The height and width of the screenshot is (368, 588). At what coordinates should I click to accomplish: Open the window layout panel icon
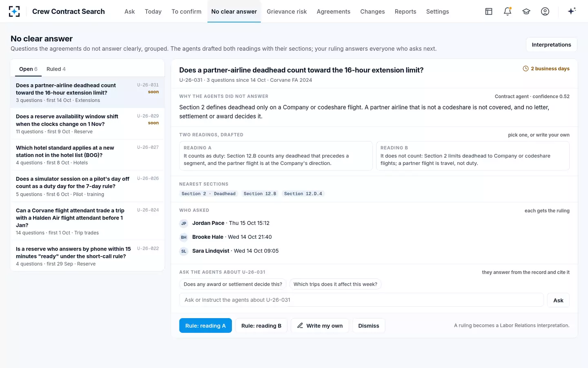point(489,11)
